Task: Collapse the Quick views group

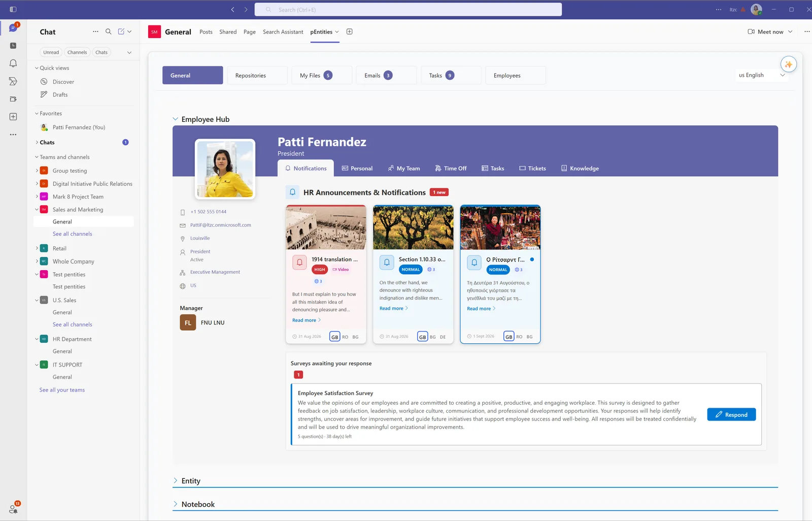Action: click(x=37, y=68)
